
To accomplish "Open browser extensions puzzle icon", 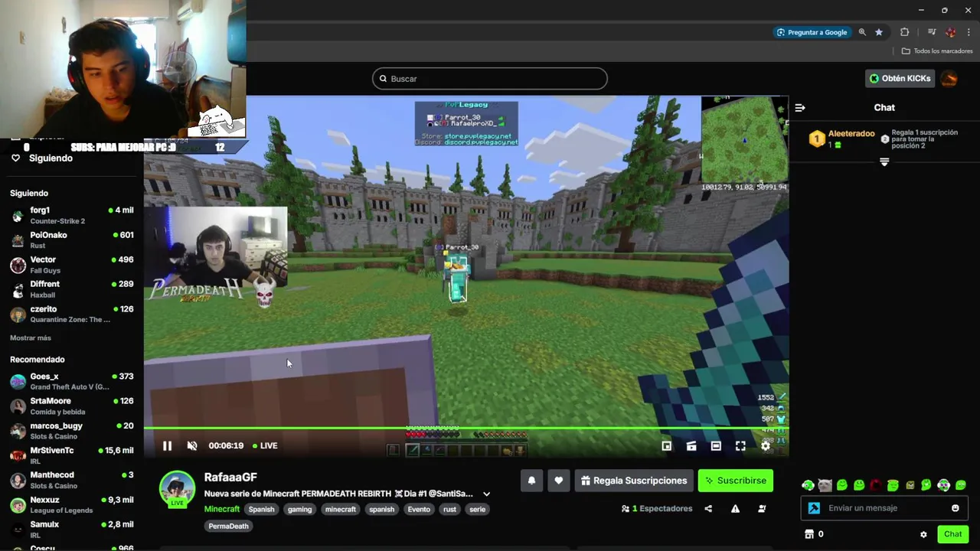I will point(905,32).
